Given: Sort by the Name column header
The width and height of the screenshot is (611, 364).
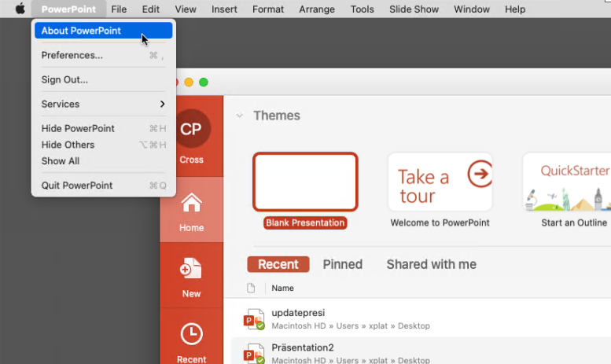Looking at the screenshot, I should 282,289.
